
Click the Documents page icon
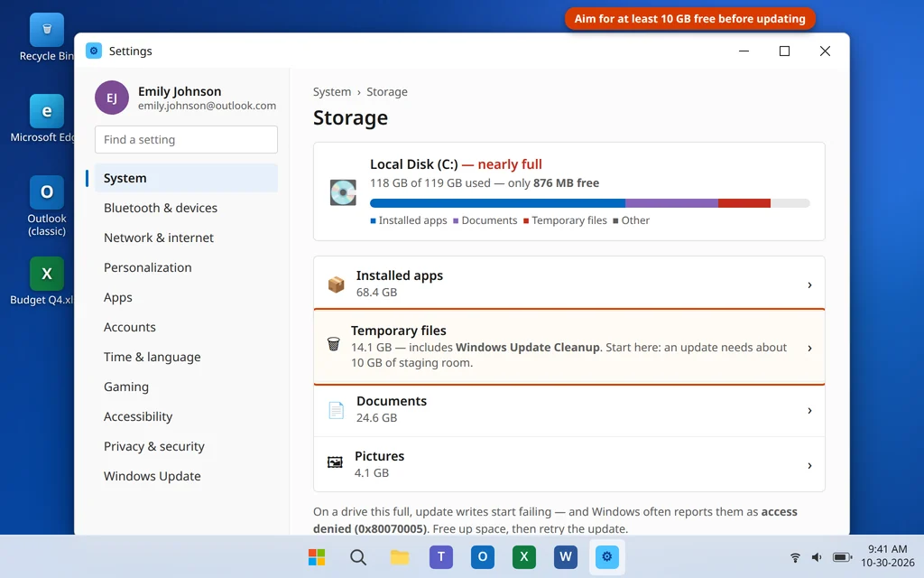click(x=336, y=410)
